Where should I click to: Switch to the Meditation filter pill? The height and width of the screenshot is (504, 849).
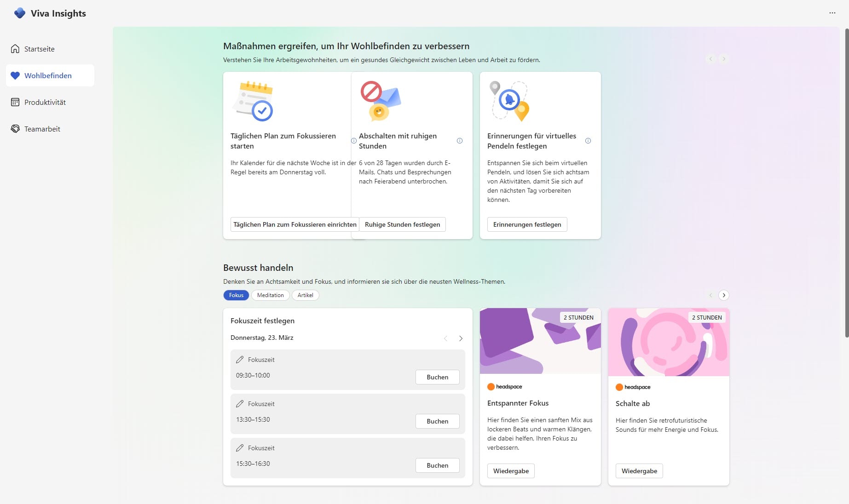click(270, 295)
